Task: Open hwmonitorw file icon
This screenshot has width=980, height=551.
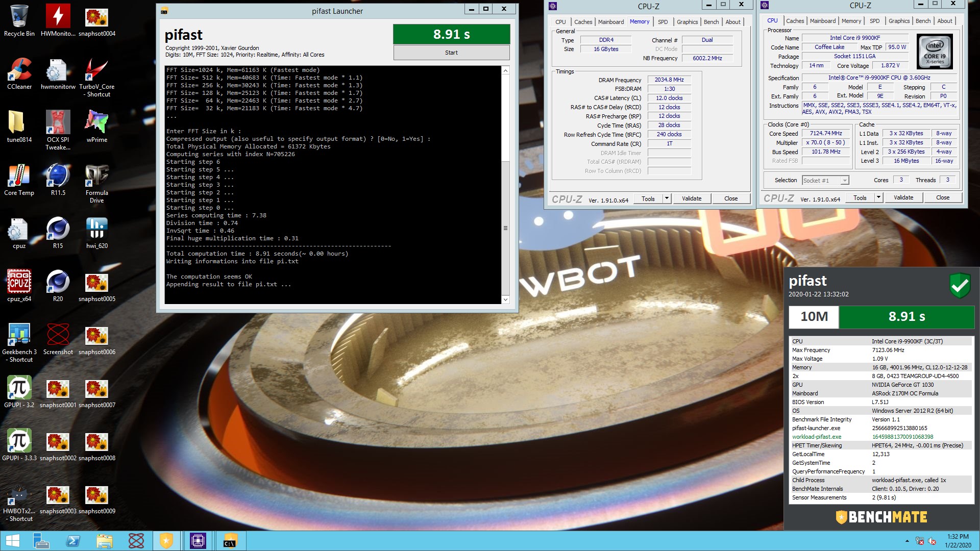Action: point(58,73)
